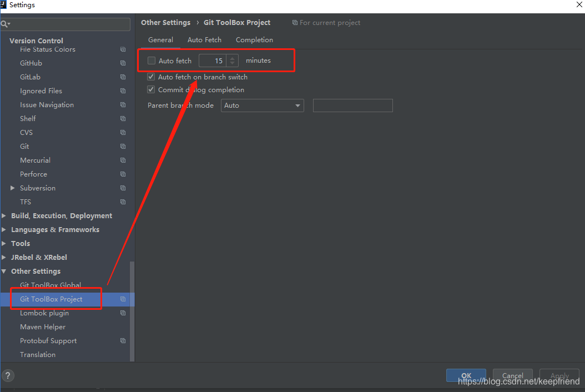Close the Settings dialog window

coord(579,4)
